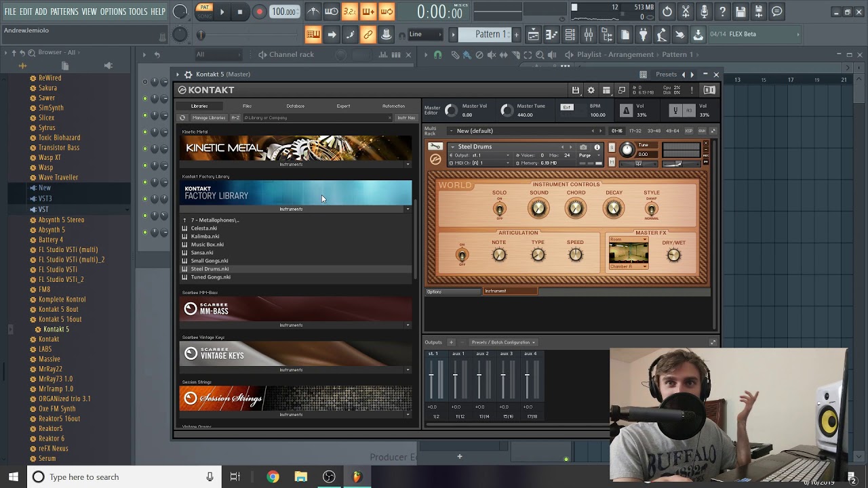The image size is (868, 488).
Task: Switch to Kontakt Expert tab
Action: (343, 106)
